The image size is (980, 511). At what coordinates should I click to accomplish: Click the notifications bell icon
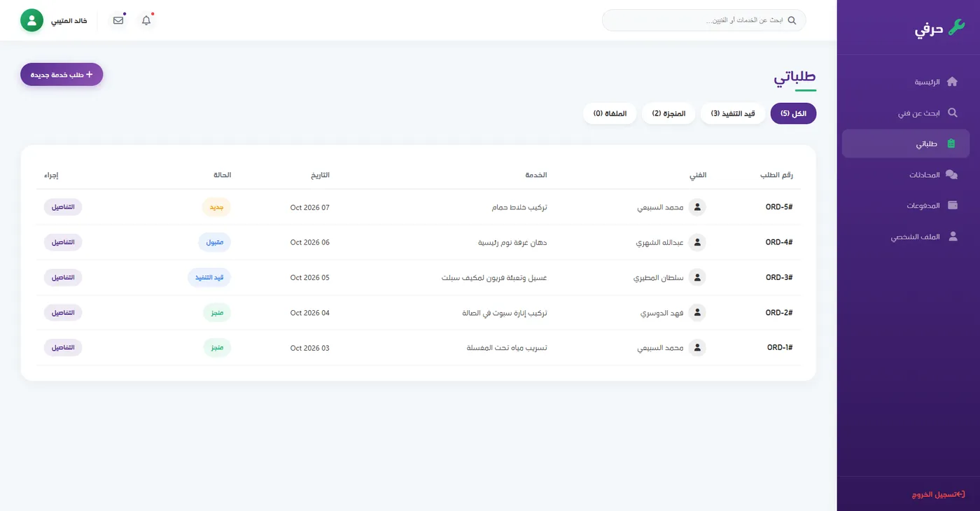(x=146, y=20)
